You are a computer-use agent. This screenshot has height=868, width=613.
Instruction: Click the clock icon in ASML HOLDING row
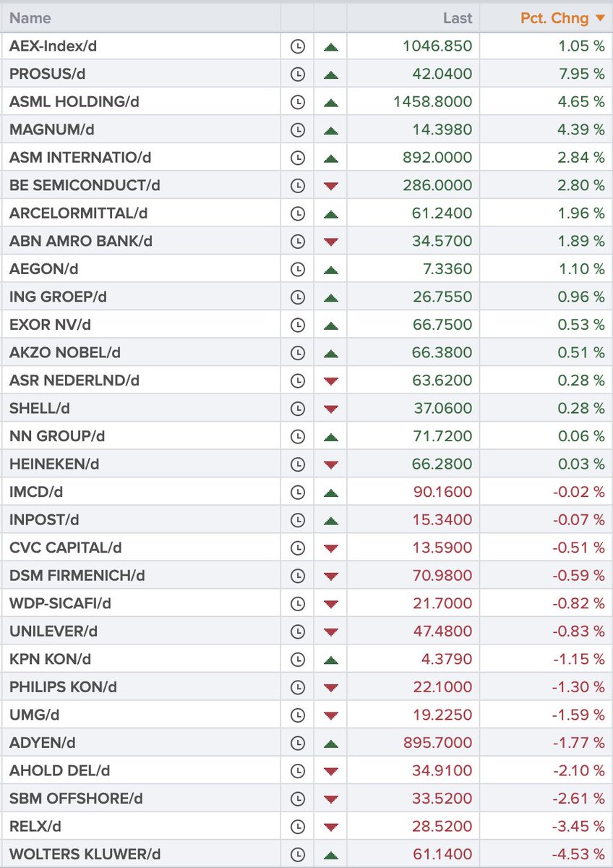(x=297, y=102)
